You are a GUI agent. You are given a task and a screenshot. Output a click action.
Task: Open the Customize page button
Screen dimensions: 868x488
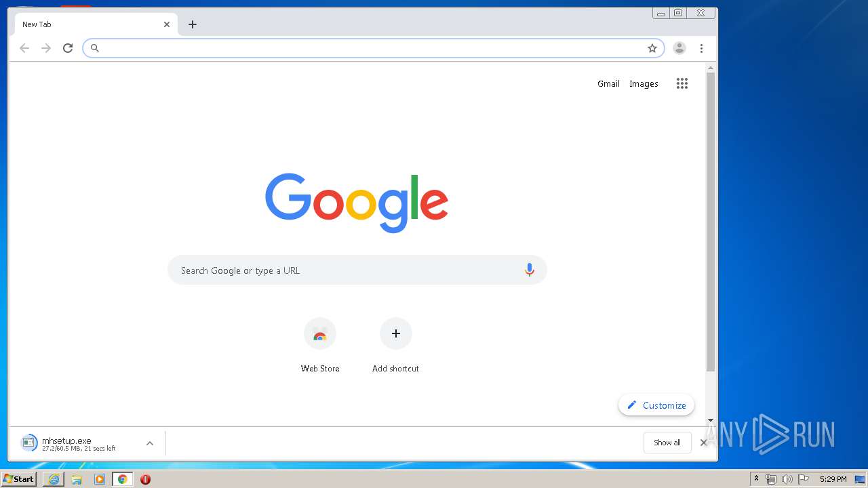tap(656, 405)
